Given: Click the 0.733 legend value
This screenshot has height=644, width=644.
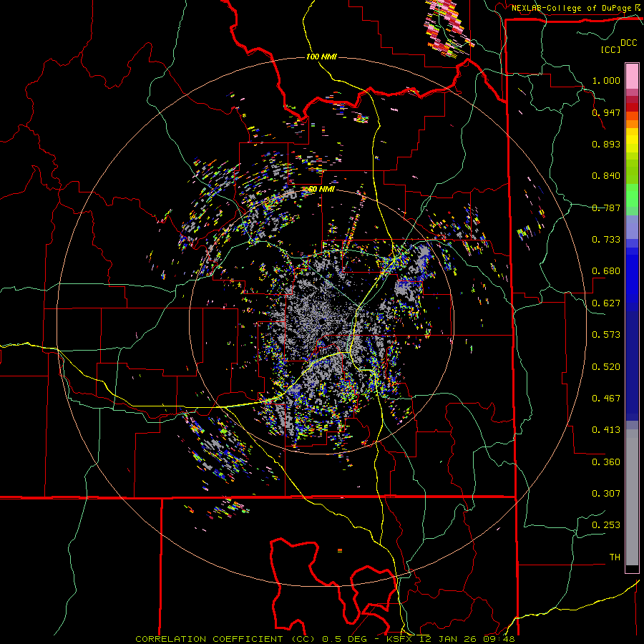Looking at the screenshot, I should click(606, 240).
